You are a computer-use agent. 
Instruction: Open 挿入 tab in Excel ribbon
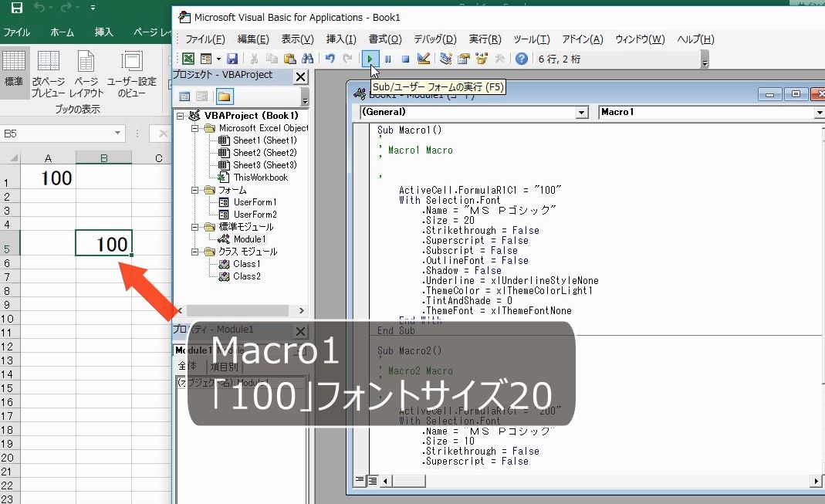103,32
